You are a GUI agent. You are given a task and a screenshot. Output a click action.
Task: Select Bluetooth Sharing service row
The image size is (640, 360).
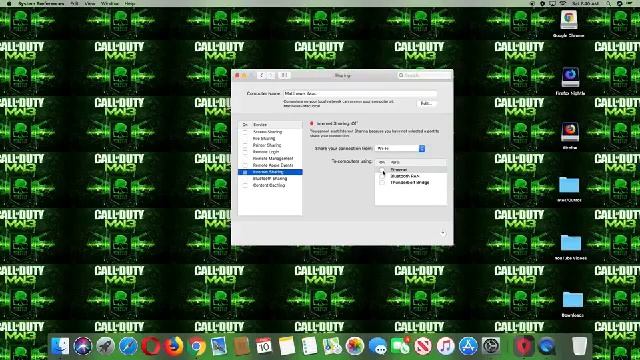click(x=270, y=178)
